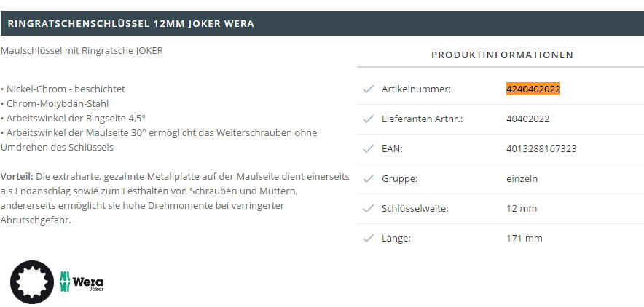The width and height of the screenshot is (644, 307).
Task: Click the checkmark beside Schlüsselweite
Action: (x=369, y=209)
